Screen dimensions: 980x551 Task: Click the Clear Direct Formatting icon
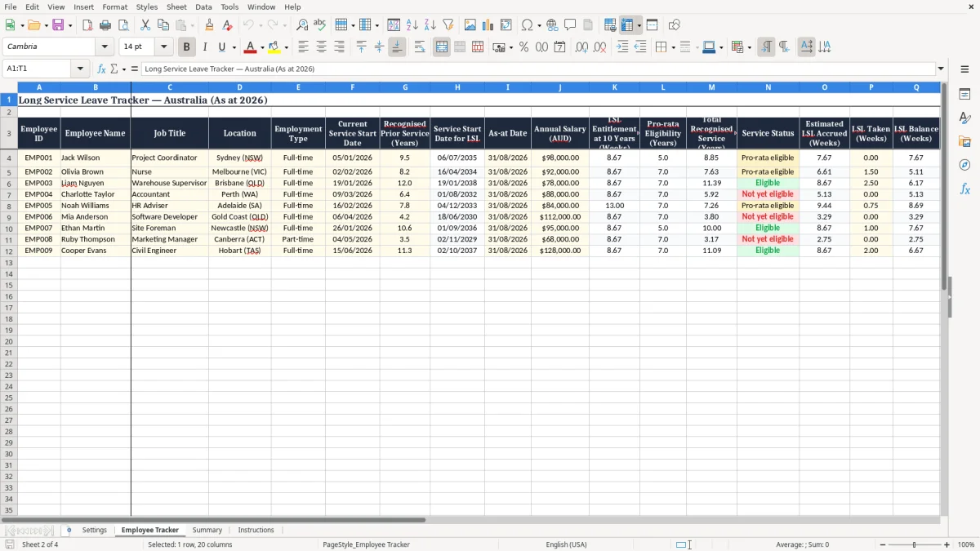[x=227, y=25]
